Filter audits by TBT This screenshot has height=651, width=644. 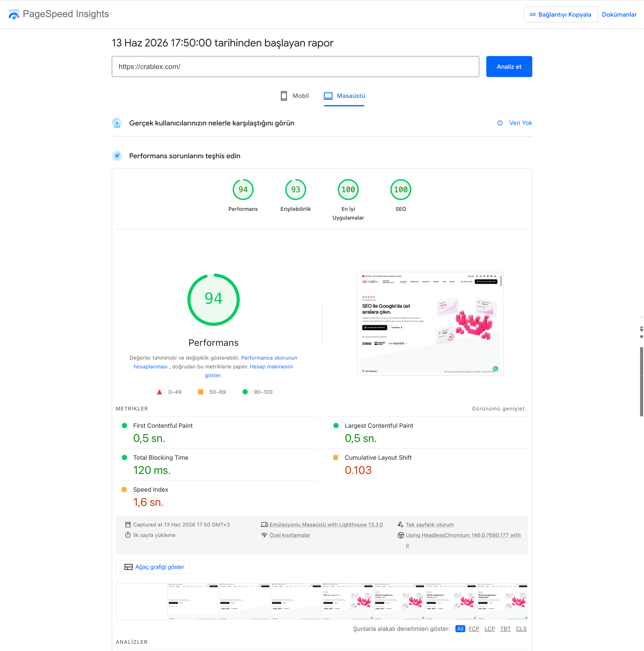coord(505,629)
